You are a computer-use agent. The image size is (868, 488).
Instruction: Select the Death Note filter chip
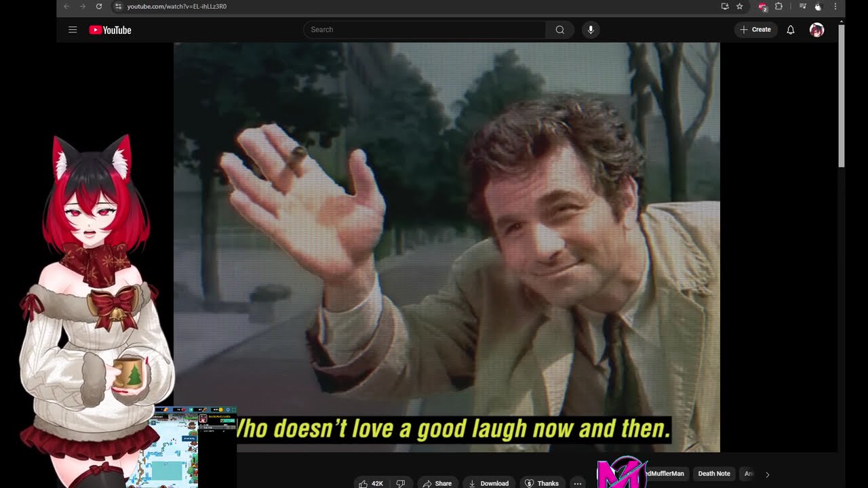714,474
